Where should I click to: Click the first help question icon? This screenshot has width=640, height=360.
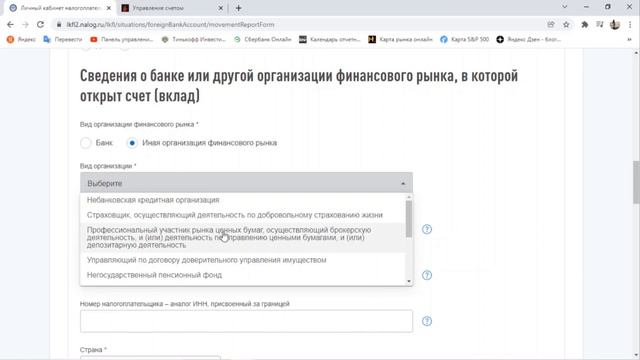tap(427, 229)
